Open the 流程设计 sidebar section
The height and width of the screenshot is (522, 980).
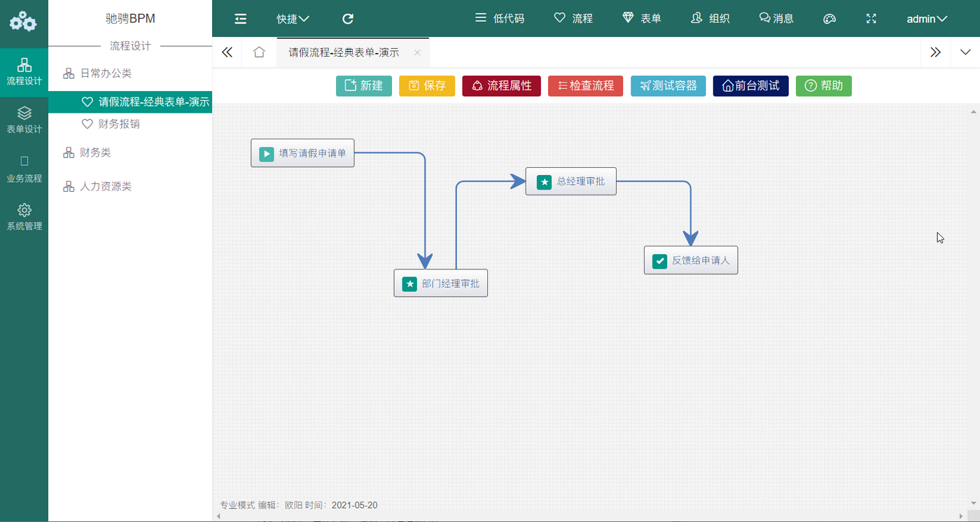[x=24, y=72]
